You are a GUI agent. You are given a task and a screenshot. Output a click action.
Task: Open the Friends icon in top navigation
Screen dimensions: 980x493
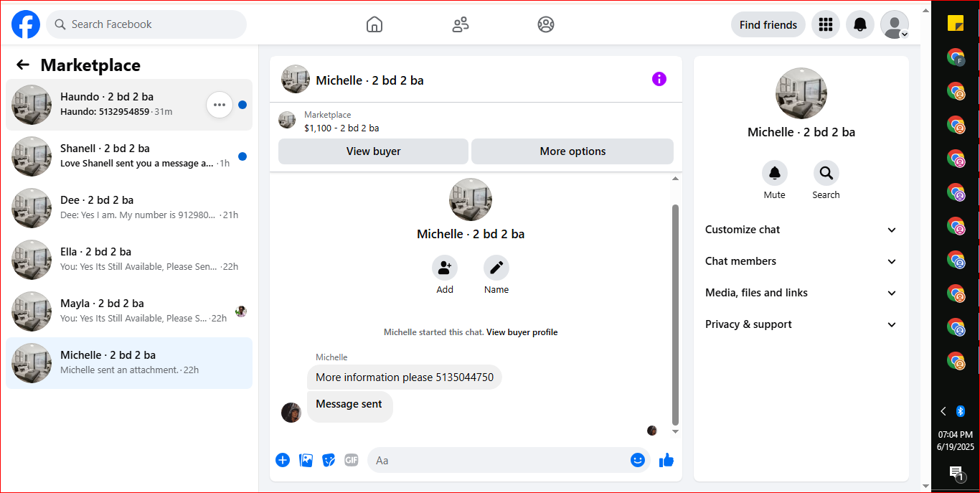point(461,24)
